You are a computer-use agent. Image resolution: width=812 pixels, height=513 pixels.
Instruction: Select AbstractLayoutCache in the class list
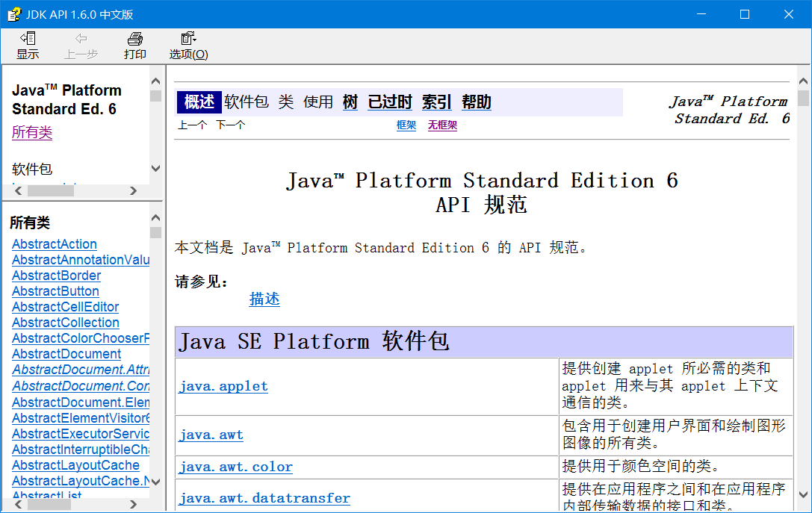click(x=75, y=465)
